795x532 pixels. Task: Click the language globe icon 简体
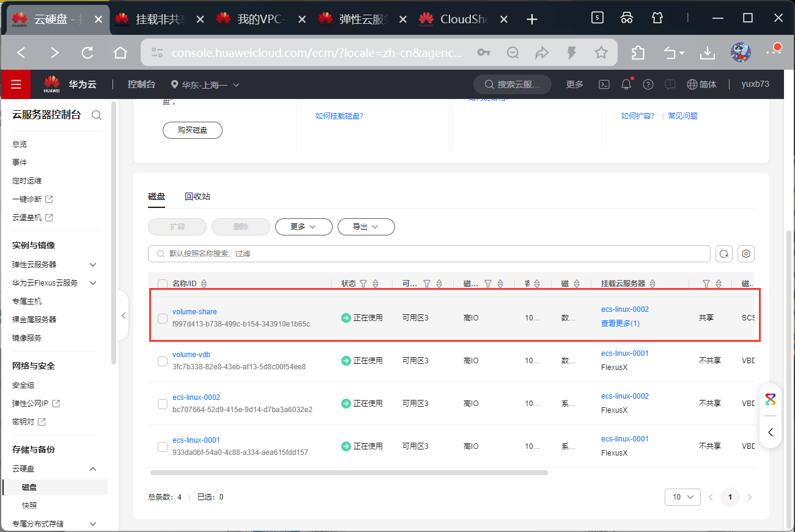[x=702, y=84]
